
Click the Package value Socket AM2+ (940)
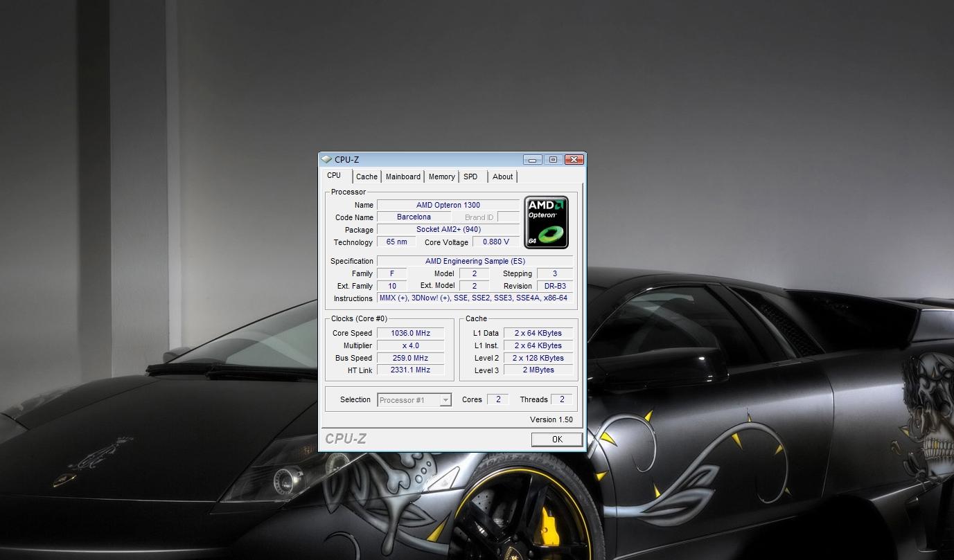(448, 230)
